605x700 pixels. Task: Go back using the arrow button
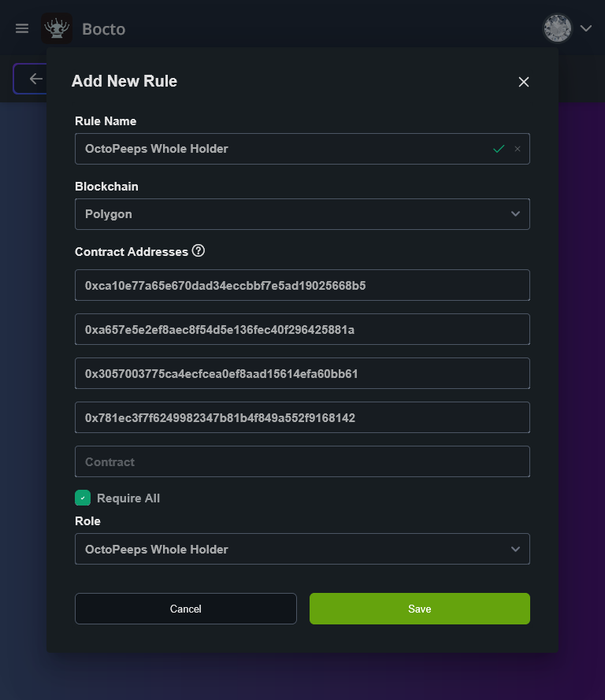click(33, 79)
